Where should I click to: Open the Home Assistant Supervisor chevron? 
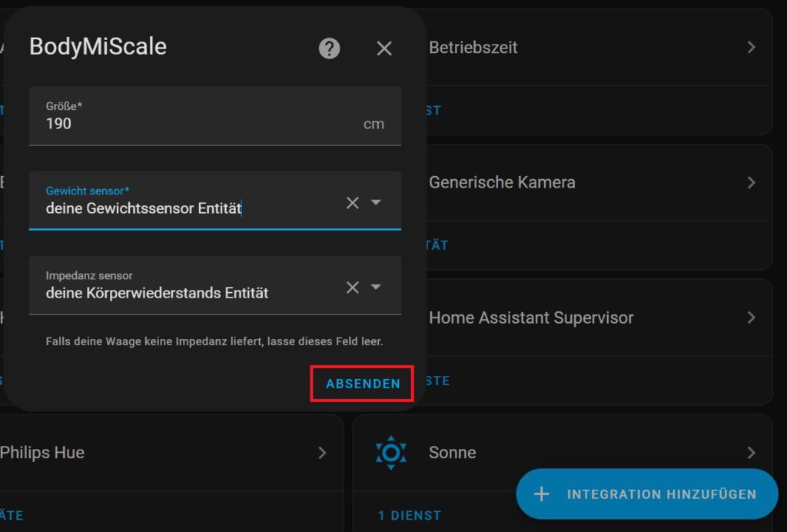point(751,318)
